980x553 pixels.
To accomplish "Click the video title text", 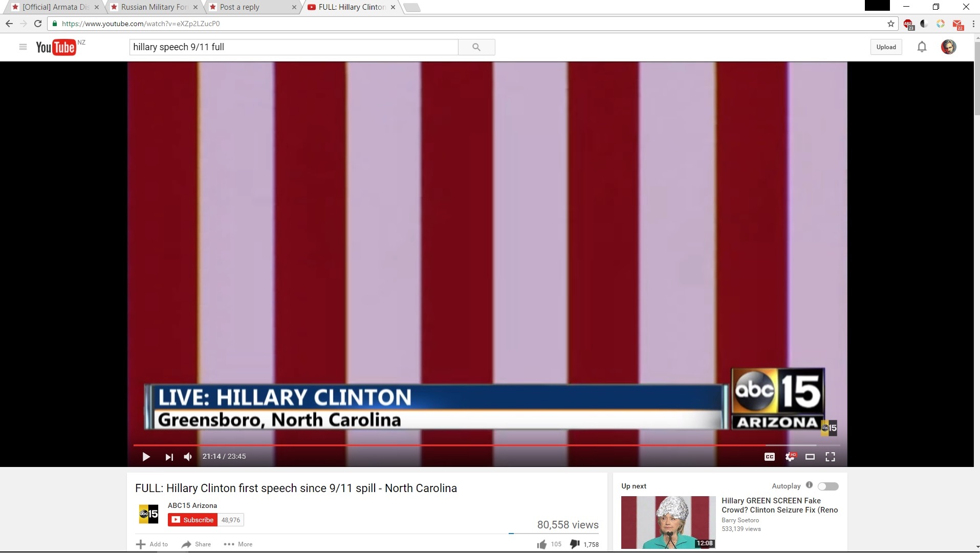I will tap(296, 488).
